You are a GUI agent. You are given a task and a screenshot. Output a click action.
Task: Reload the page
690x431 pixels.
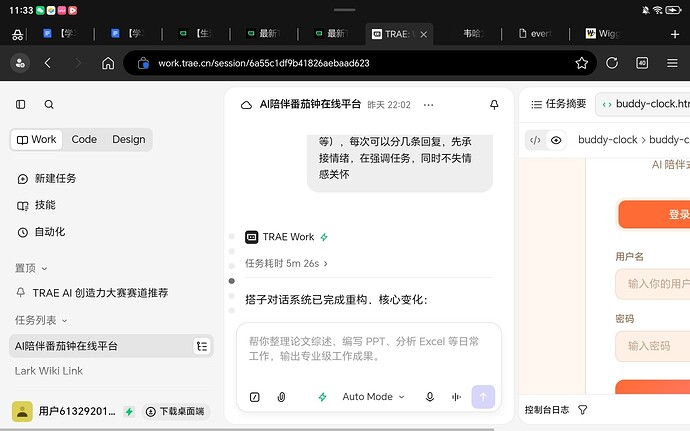612,63
